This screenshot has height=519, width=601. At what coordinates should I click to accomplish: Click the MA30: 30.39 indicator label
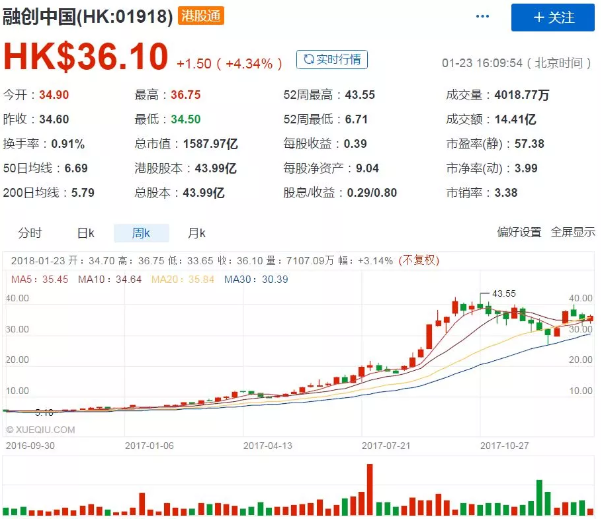256,279
